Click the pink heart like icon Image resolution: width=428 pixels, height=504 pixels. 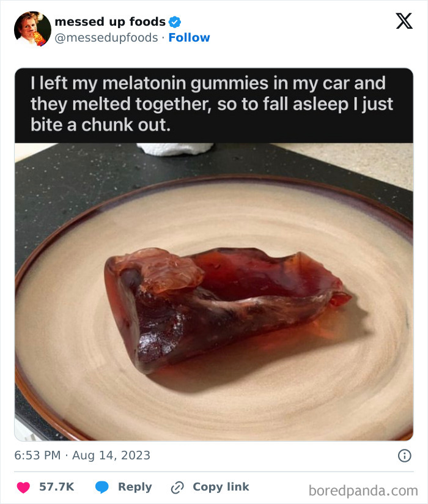[x=23, y=487]
